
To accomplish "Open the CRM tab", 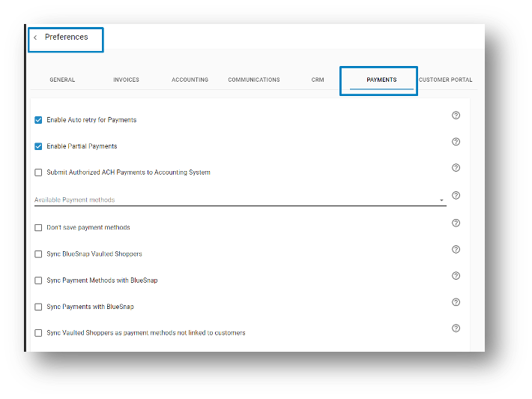I will tap(318, 79).
